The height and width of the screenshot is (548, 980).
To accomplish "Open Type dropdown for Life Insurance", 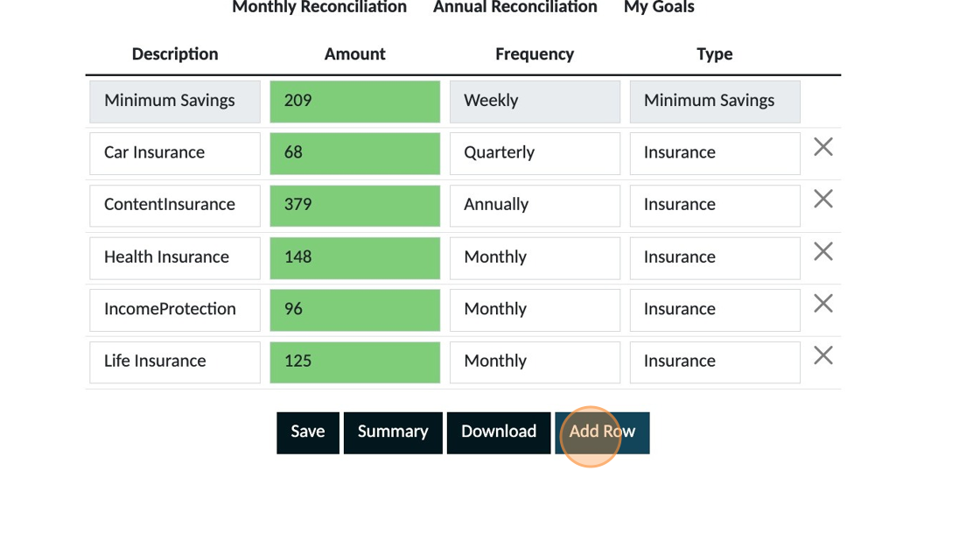I will 715,362.
